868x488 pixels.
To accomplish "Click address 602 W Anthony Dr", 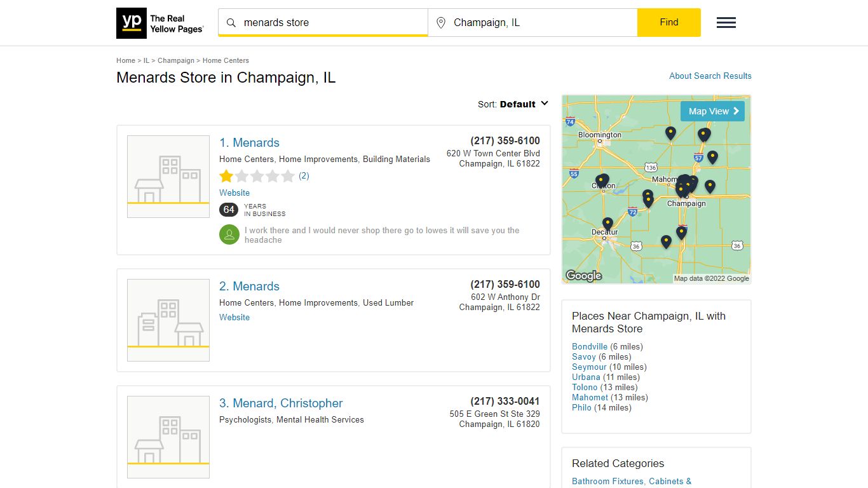I will tap(505, 297).
